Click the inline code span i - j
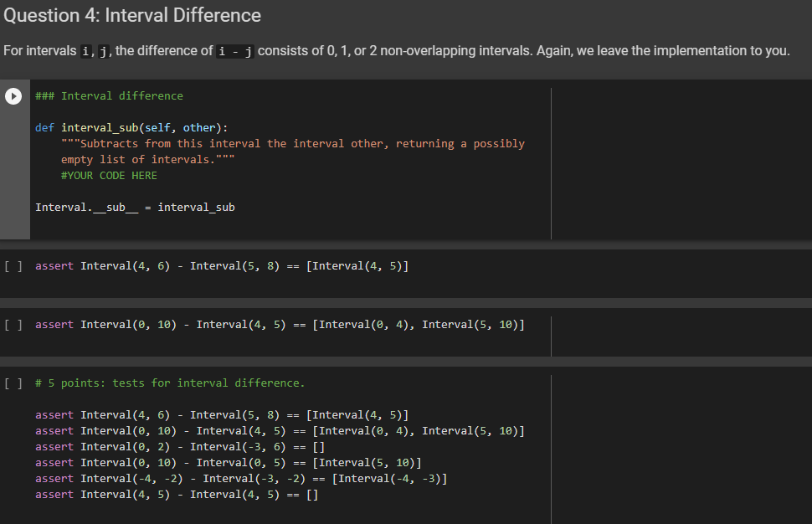Screen dimensions: 812x524 [x=234, y=51]
